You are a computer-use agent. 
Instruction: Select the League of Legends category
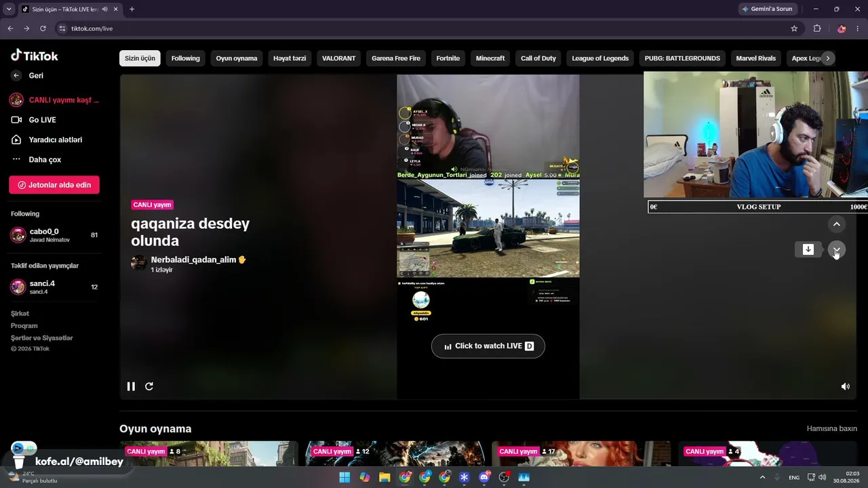click(600, 58)
